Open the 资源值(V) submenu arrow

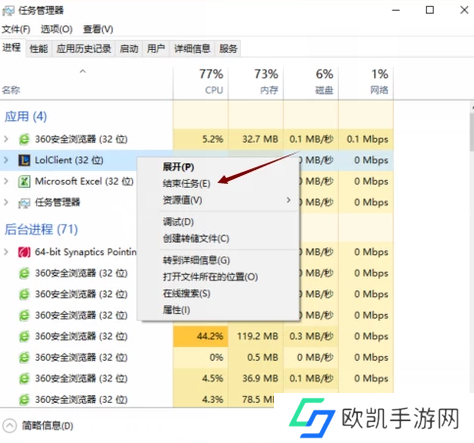[x=289, y=200]
